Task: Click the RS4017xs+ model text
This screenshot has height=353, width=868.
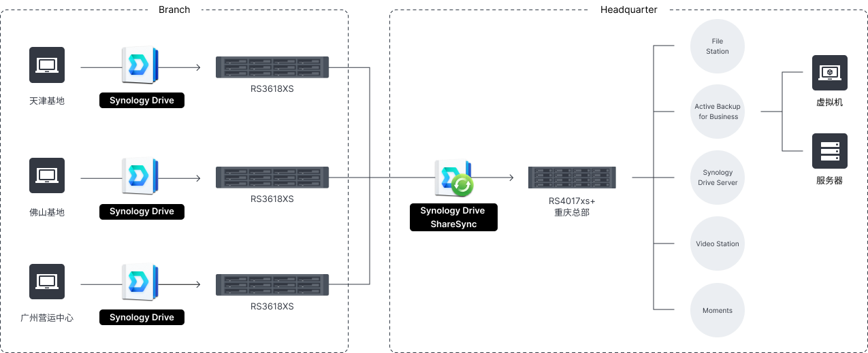Action: pos(572,201)
